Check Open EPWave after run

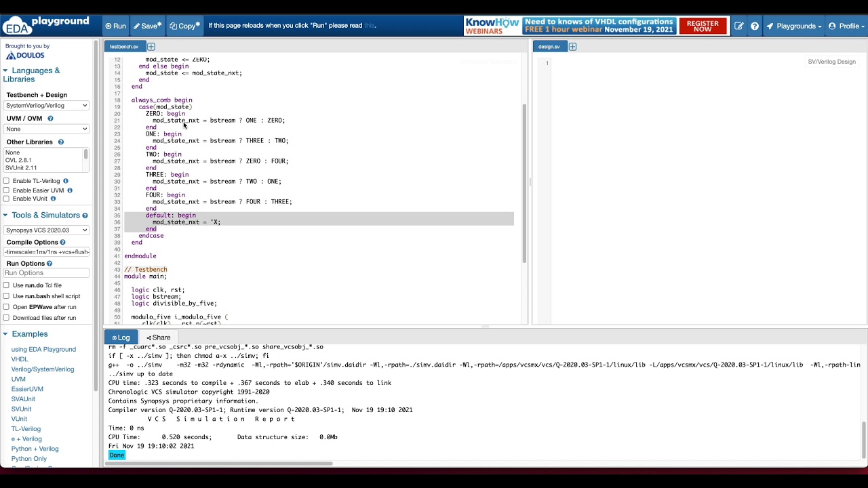click(6, 307)
